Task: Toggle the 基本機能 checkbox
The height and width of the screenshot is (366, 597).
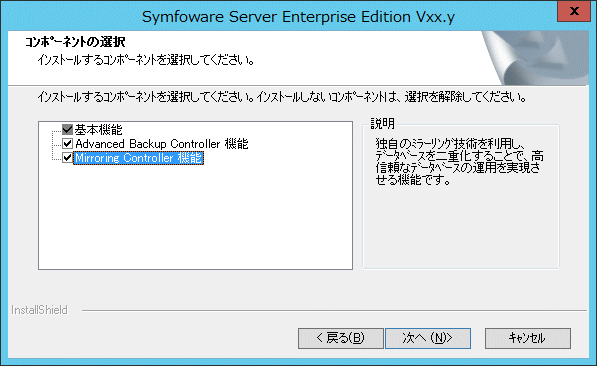Action: coord(67,129)
